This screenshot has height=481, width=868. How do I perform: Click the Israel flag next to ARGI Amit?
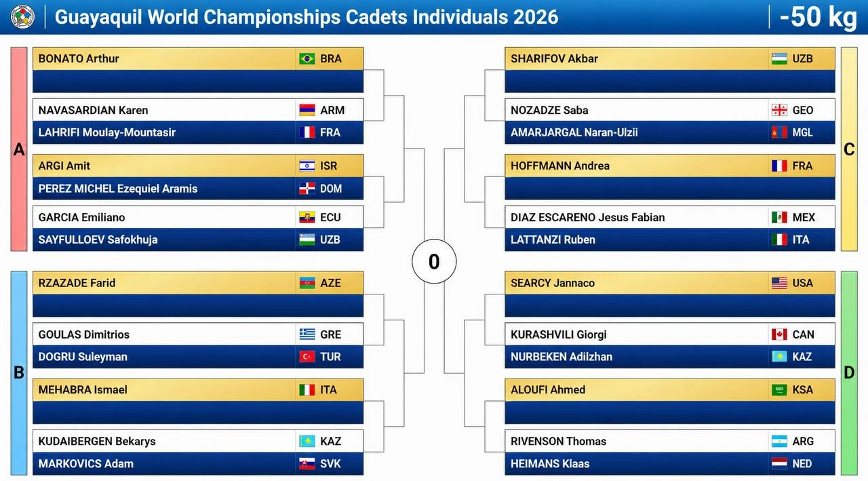(307, 166)
